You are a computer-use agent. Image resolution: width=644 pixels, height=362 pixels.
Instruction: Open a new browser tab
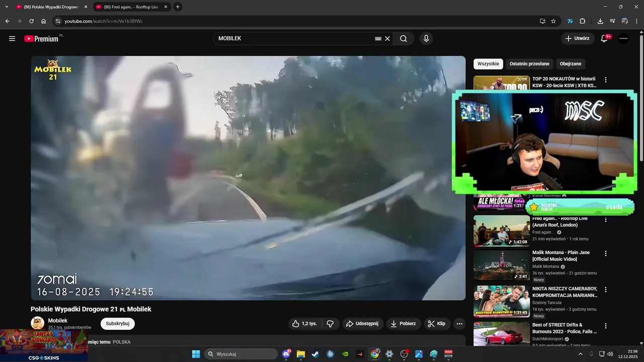[x=178, y=7]
